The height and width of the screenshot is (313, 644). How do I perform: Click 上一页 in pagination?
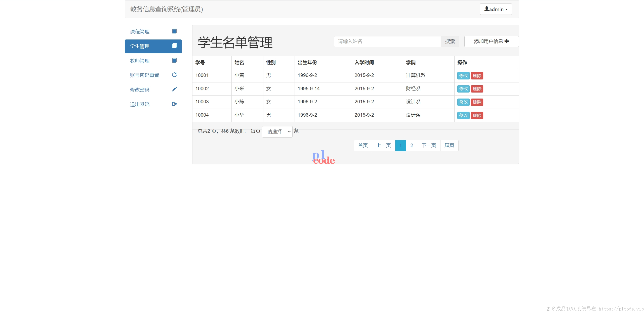tap(383, 146)
